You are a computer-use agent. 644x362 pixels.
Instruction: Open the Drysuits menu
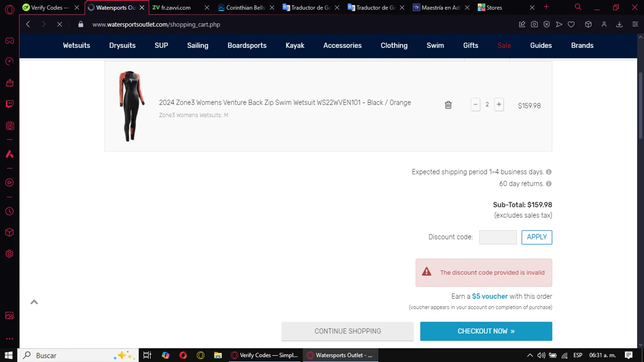coord(122,46)
